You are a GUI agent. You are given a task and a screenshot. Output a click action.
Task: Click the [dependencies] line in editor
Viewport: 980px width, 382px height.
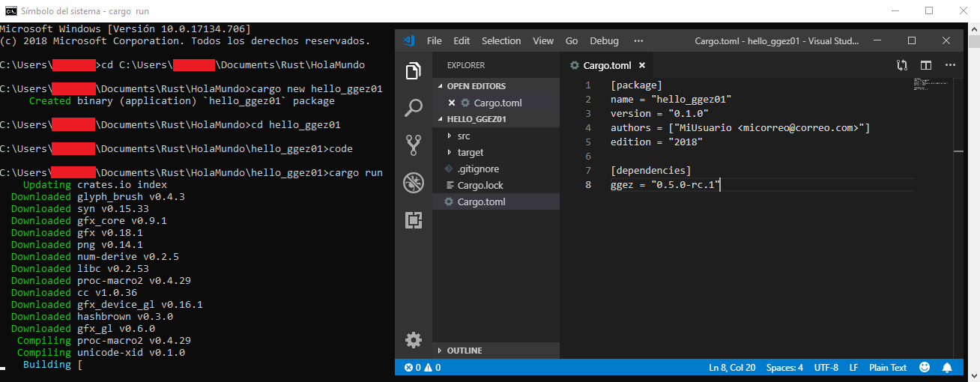coord(650,170)
